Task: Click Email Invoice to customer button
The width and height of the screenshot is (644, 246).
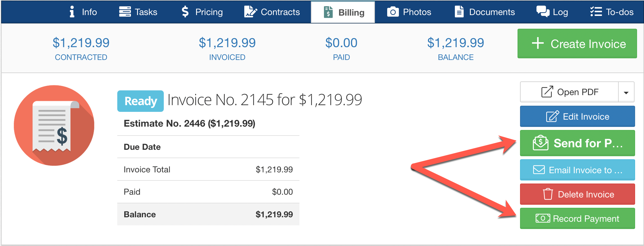Action: (577, 170)
